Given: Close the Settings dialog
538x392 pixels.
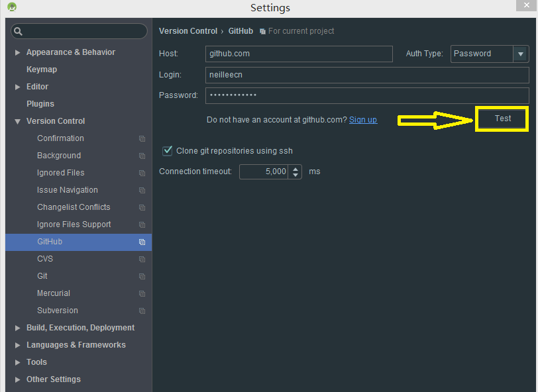Looking at the screenshot, I should 526,5.
